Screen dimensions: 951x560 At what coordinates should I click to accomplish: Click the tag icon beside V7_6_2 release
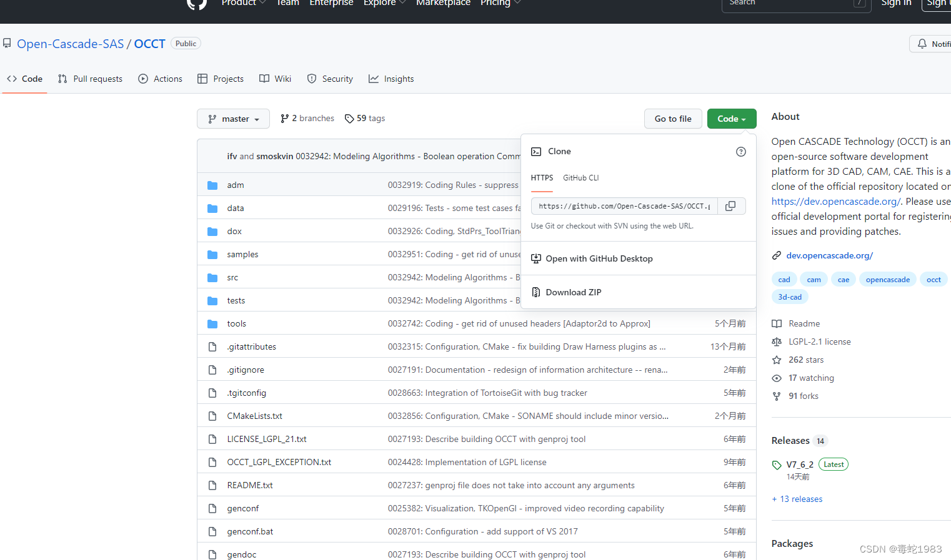(x=777, y=465)
